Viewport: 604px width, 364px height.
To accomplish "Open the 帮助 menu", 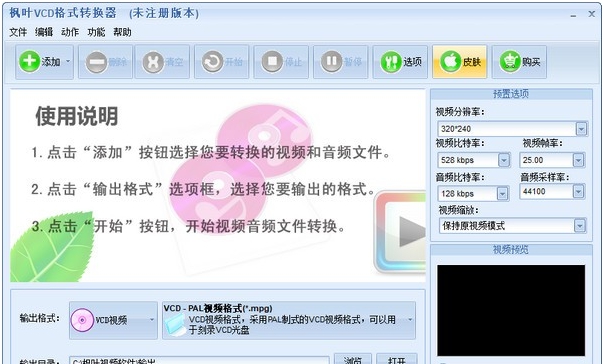I will click(x=122, y=32).
